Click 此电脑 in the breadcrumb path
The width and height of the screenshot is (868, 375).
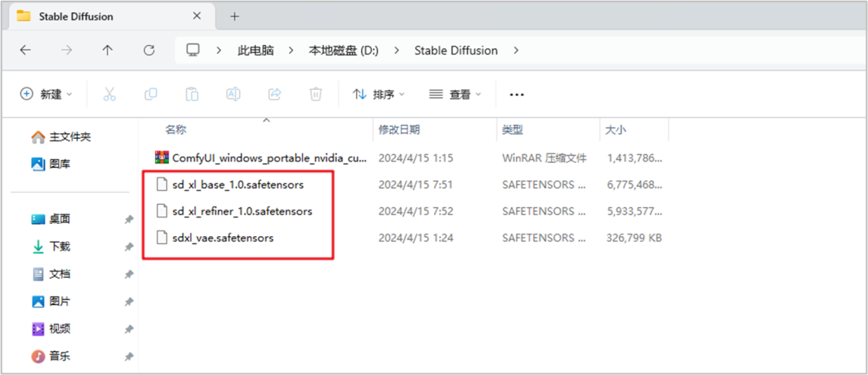tap(256, 51)
